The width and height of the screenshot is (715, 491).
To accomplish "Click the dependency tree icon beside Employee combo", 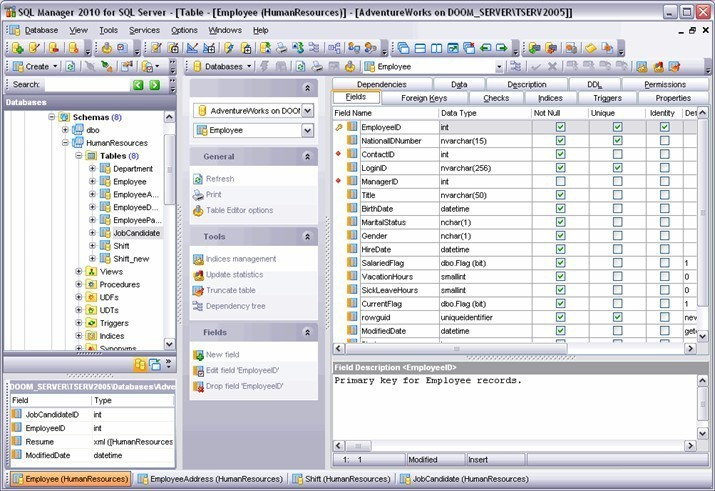I will tap(516, 67).
